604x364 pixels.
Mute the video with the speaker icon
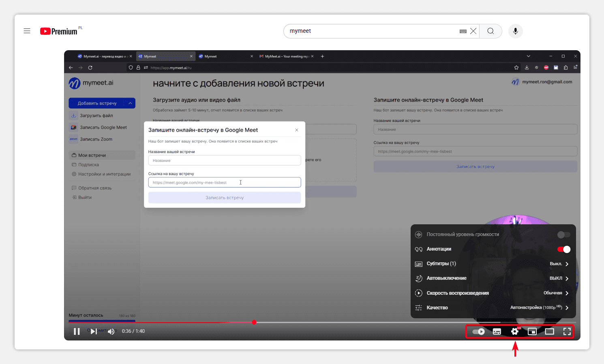point(111,331)
